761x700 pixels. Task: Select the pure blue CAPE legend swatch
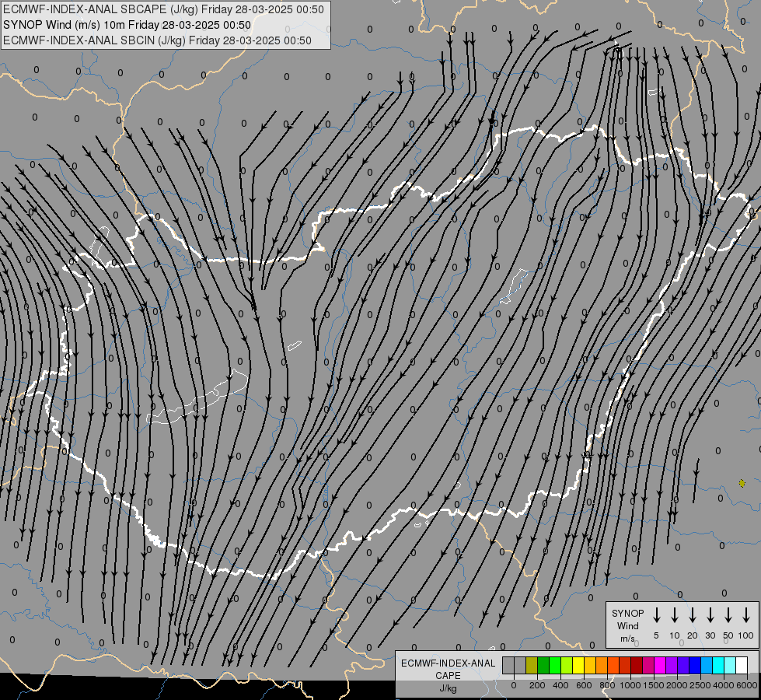[695, 665]
